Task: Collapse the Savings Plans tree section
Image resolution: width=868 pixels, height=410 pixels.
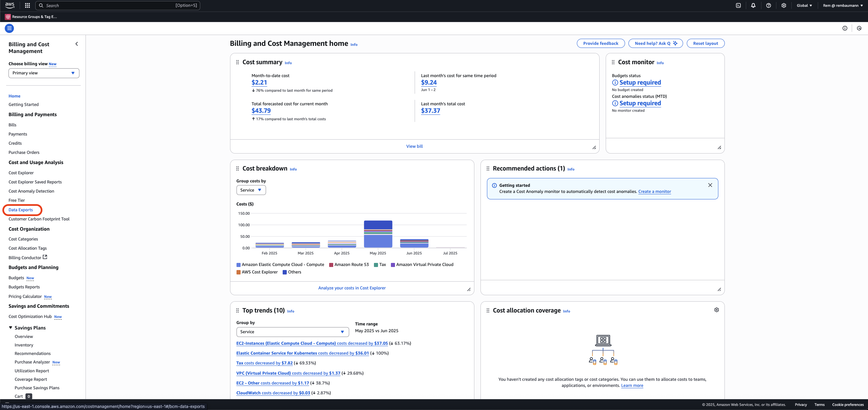Action: 11,327
